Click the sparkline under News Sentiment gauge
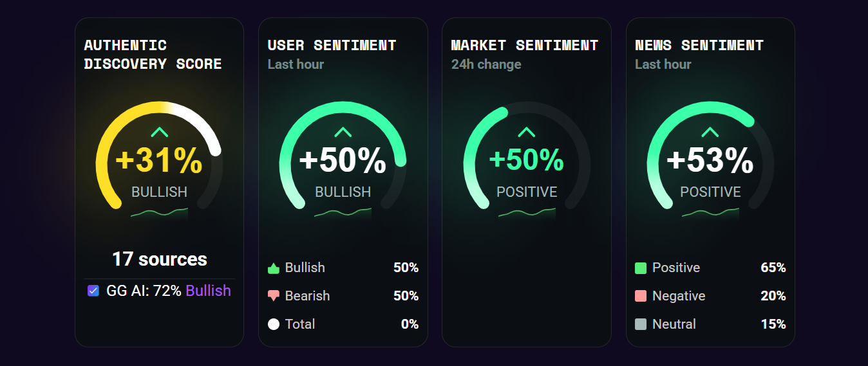868x366 pixels. point(710,213)
